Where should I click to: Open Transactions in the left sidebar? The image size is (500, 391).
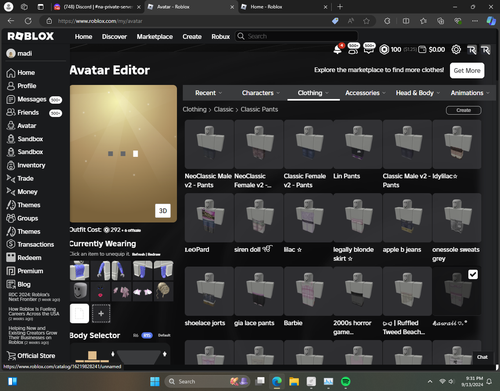tap(30, 244)
